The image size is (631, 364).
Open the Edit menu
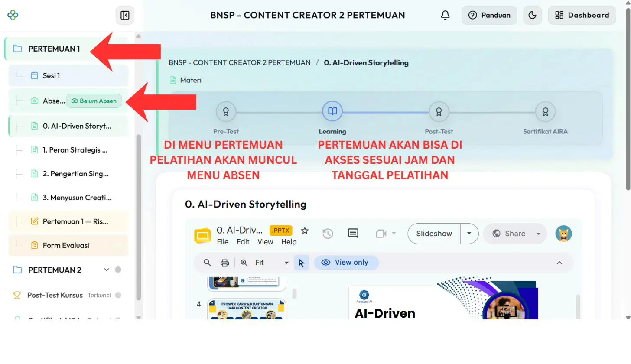pyautogui.click(x=243, y=242)
